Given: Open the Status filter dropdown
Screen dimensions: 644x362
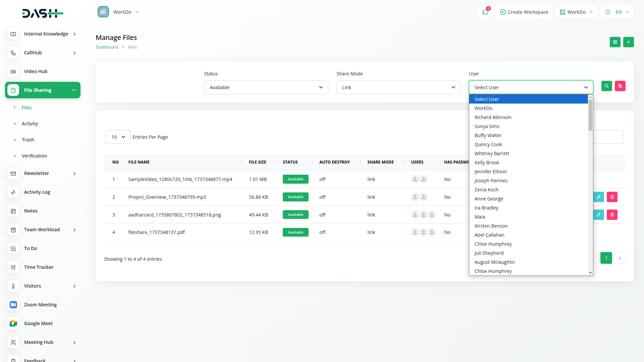Looking at the screenshot, I should tap(266, 87).
